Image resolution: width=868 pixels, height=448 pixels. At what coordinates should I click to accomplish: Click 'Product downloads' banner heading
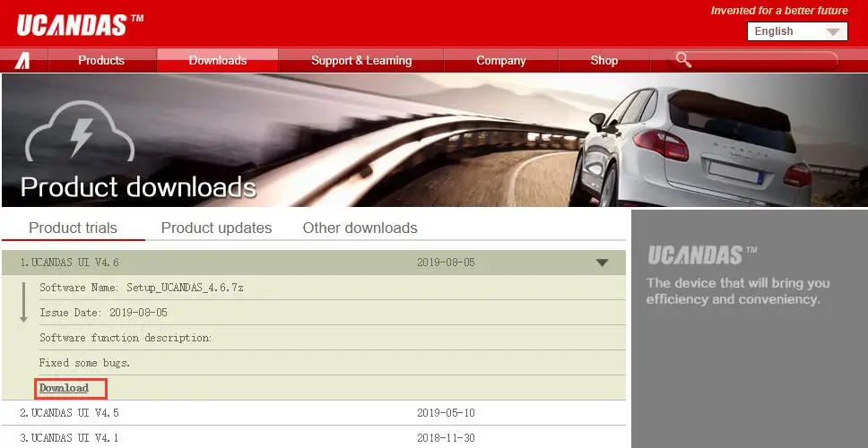tap(138, 187)
